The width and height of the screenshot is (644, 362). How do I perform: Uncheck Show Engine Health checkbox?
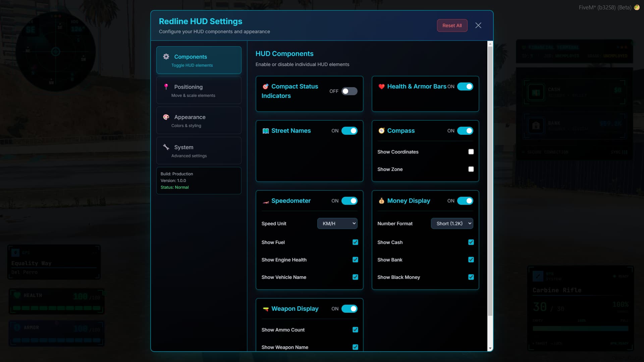point(355,260)
